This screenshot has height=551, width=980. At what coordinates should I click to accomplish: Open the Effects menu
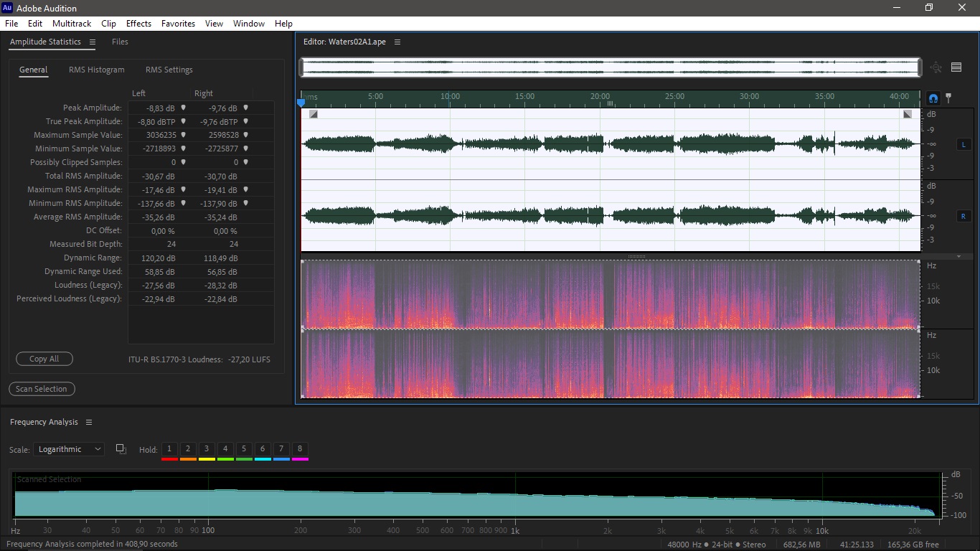pyautogui.click(x=138, y=24)
